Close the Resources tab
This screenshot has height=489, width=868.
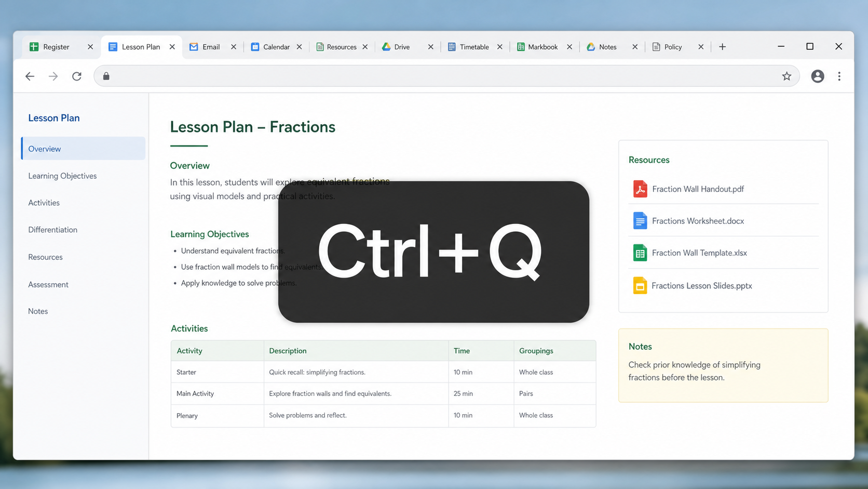click(365, 47)
